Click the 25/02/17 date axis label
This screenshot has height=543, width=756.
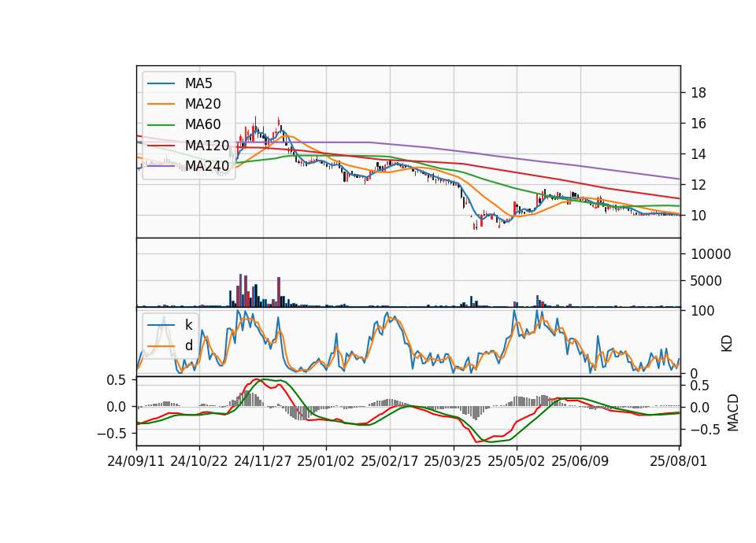390,461
